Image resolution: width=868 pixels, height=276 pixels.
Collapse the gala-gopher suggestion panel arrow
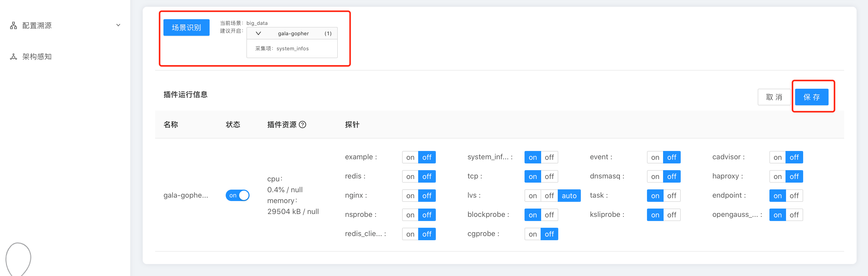point(258,33)
